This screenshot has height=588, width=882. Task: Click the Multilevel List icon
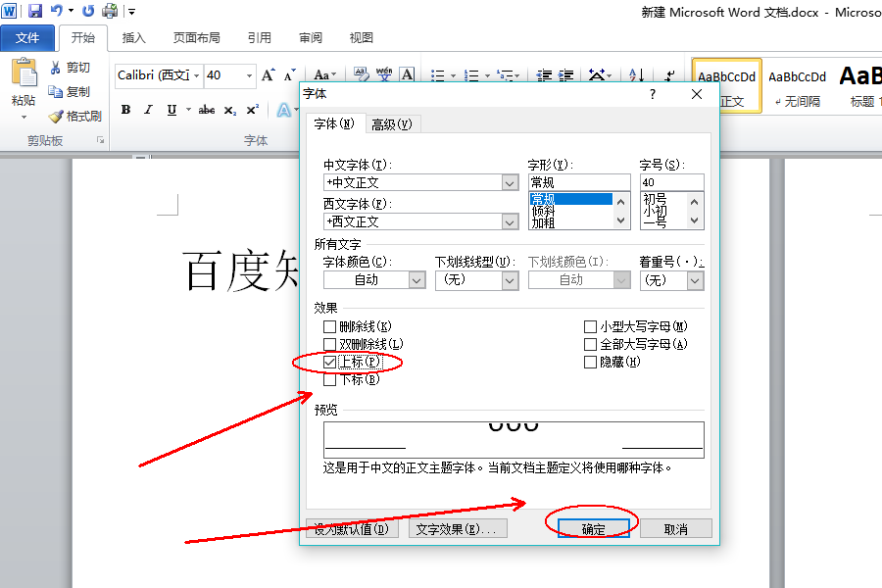coord(505,75)
